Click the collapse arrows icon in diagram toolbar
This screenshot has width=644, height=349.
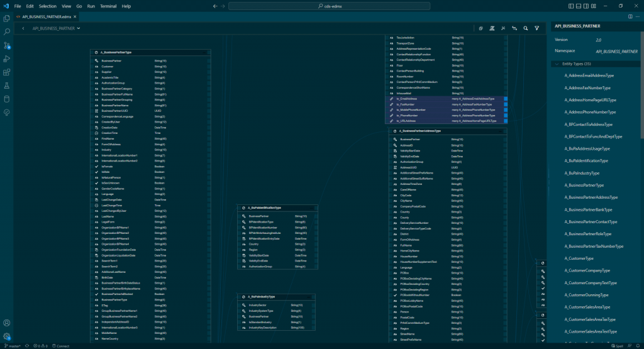(503, 28)
